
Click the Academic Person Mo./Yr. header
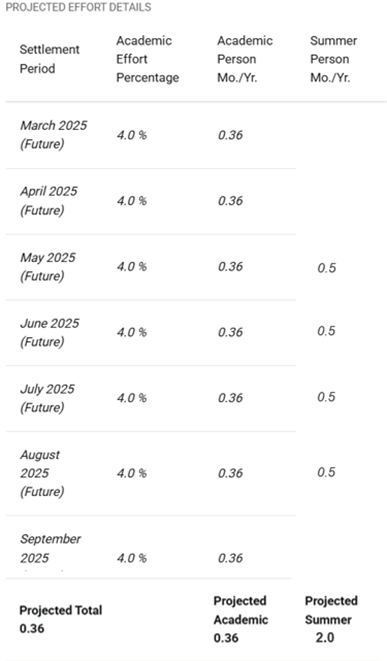click(x=245, y=59)
